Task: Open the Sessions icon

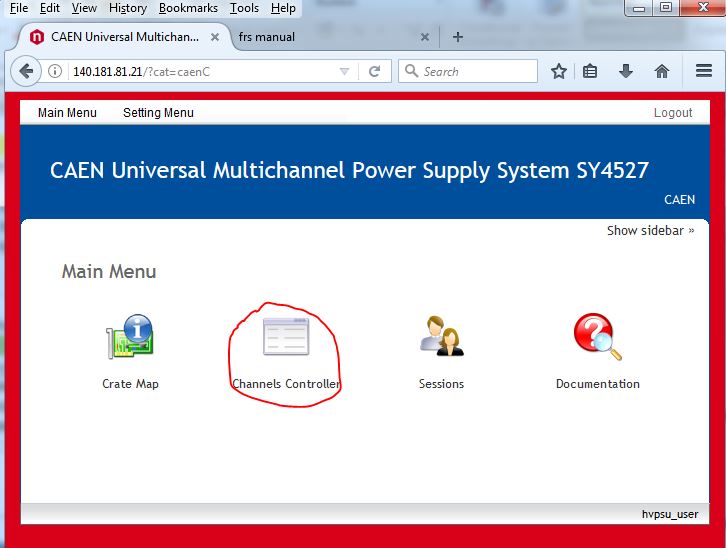Action: pos(441,338)
